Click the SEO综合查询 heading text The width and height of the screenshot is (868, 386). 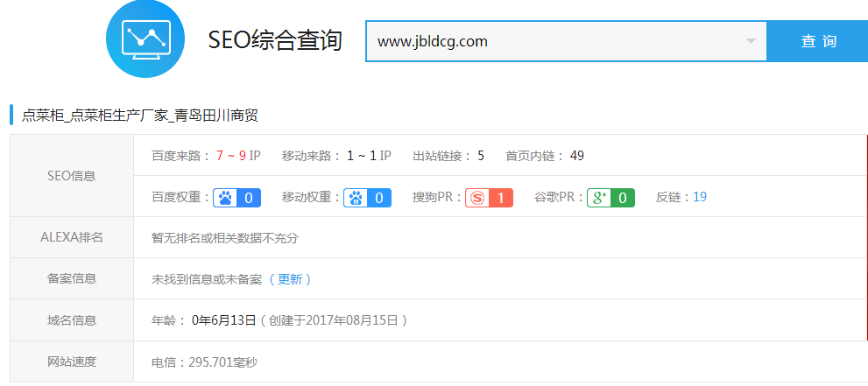point(275,41)
